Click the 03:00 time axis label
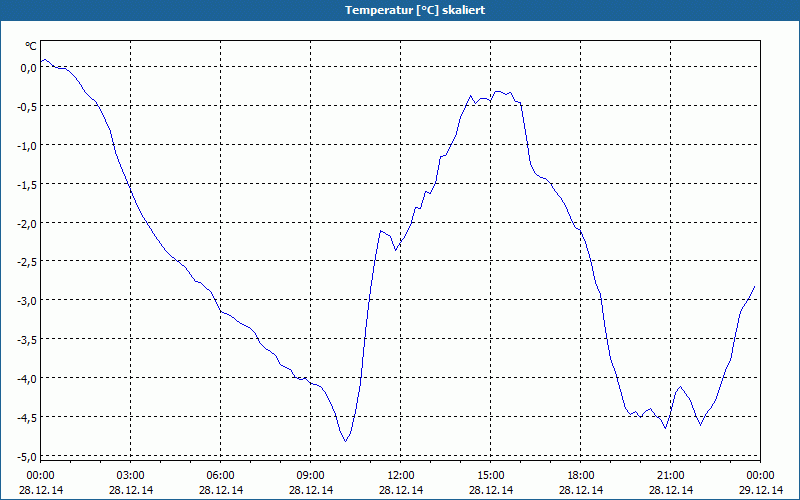 coord(131,476)
